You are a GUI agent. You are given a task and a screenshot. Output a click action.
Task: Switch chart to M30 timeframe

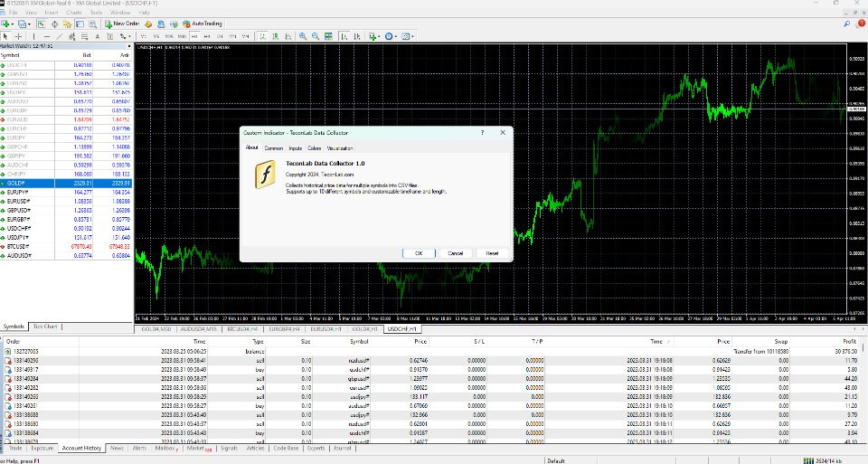pos(182,36)
